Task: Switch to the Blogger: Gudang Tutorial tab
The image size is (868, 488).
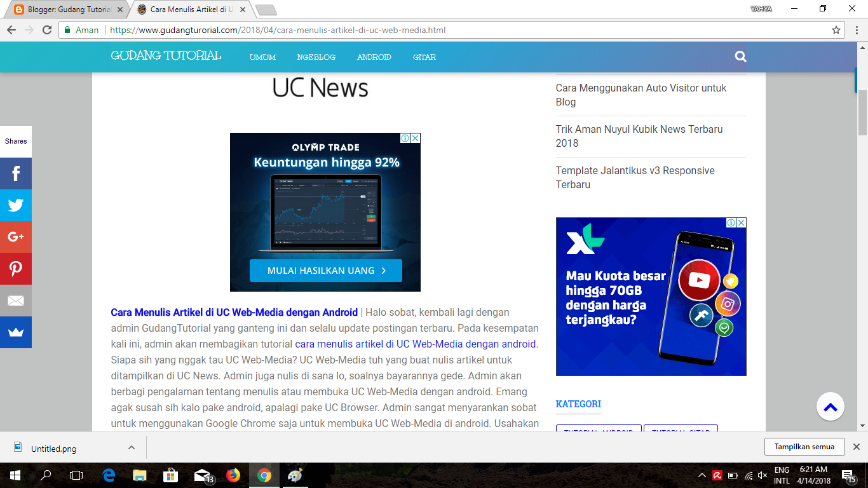Action: (64, 10)
